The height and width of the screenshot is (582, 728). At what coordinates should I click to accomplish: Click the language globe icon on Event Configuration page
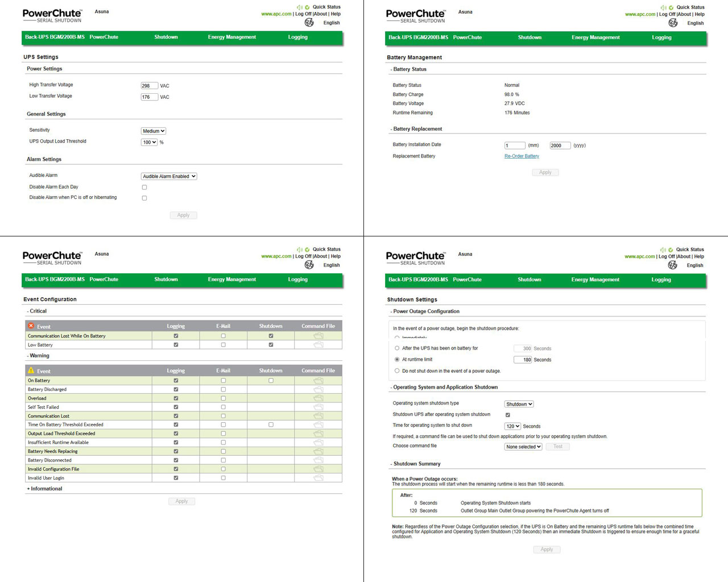tap(309, 265)
